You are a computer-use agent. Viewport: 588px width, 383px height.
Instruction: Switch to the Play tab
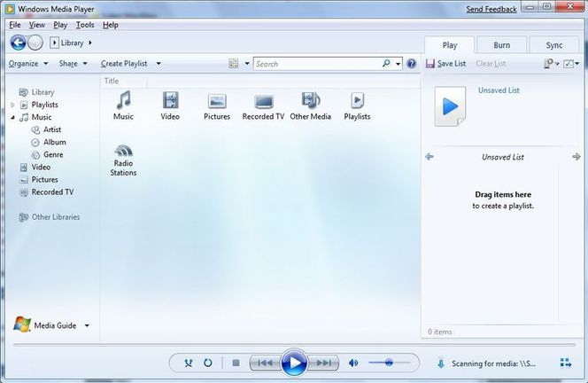(x=450, y=45)
